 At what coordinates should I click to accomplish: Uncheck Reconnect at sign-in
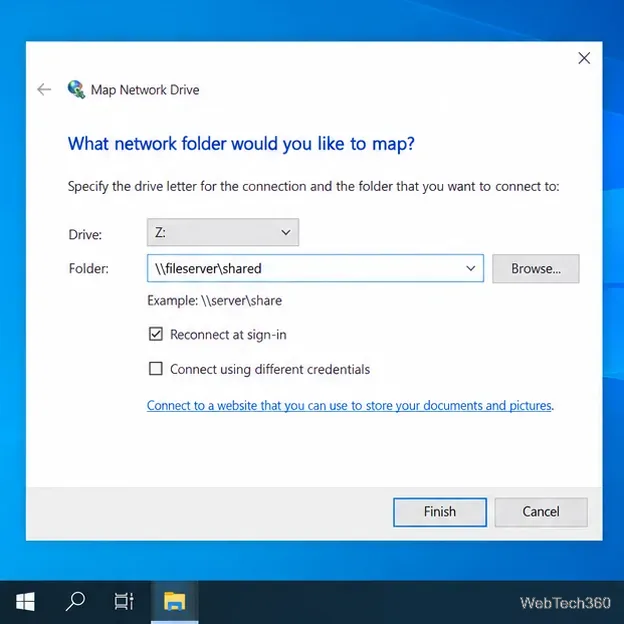click(x=156, y=334)
